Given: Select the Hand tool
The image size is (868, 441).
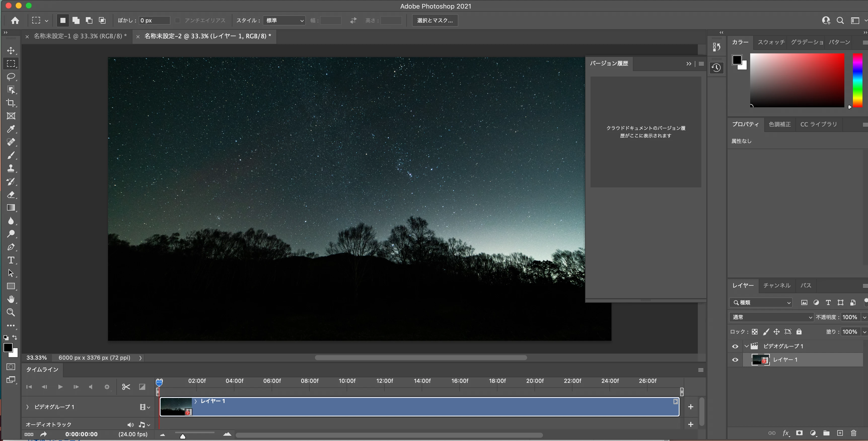Looking at the screenshot, I should pyautogui.click(x=11, y=299).
